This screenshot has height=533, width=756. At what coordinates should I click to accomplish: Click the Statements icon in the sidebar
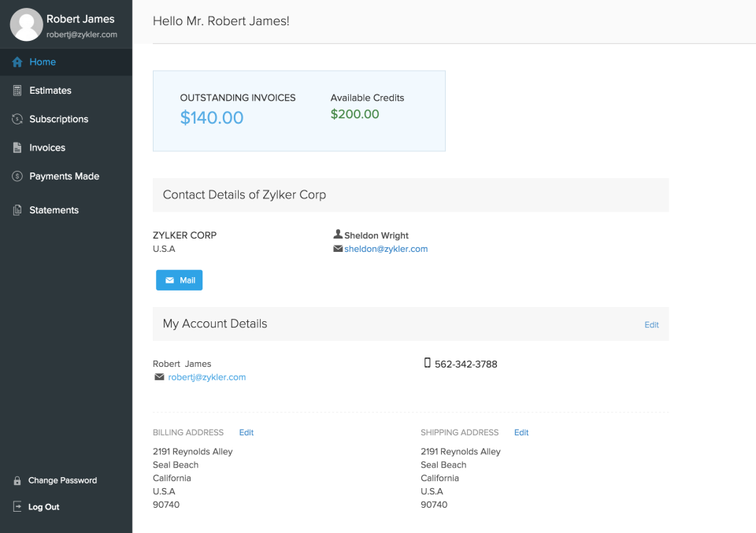pos(16,209)
